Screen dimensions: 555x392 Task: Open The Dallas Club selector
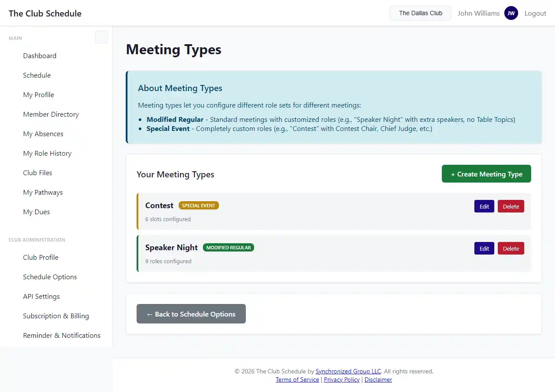420,13
